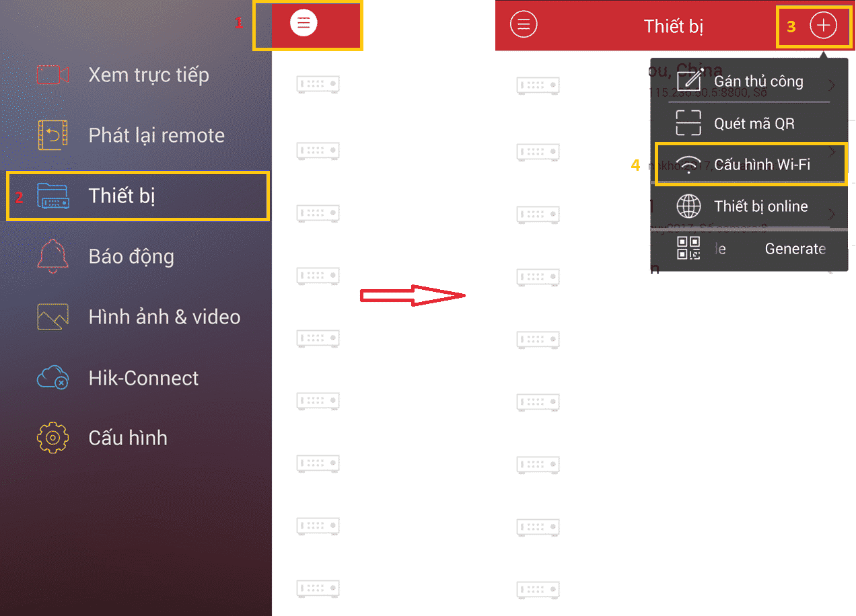Open hamburger menu beside Thiết bị title
The width and height of the screenshot is (856, 616).
click(524, 25)
